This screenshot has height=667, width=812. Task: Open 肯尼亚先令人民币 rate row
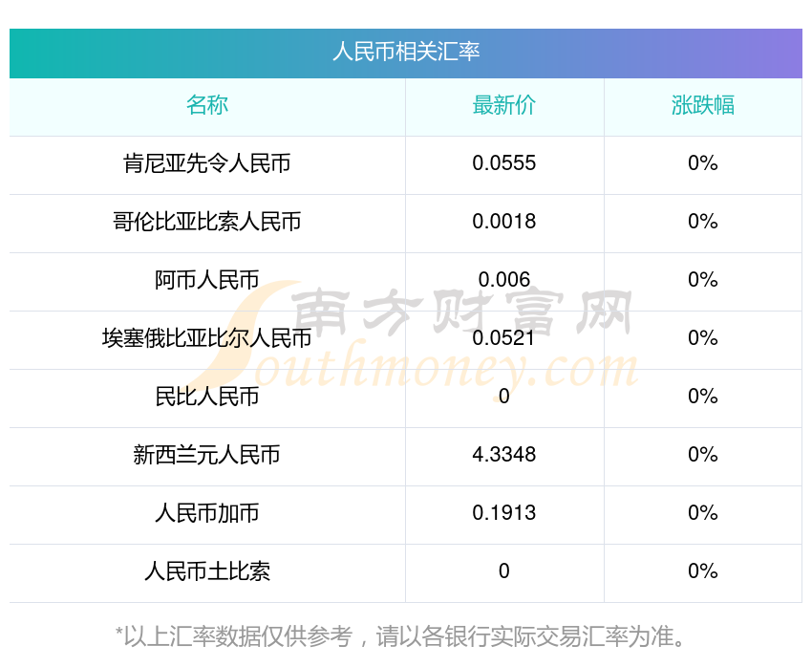207,163
